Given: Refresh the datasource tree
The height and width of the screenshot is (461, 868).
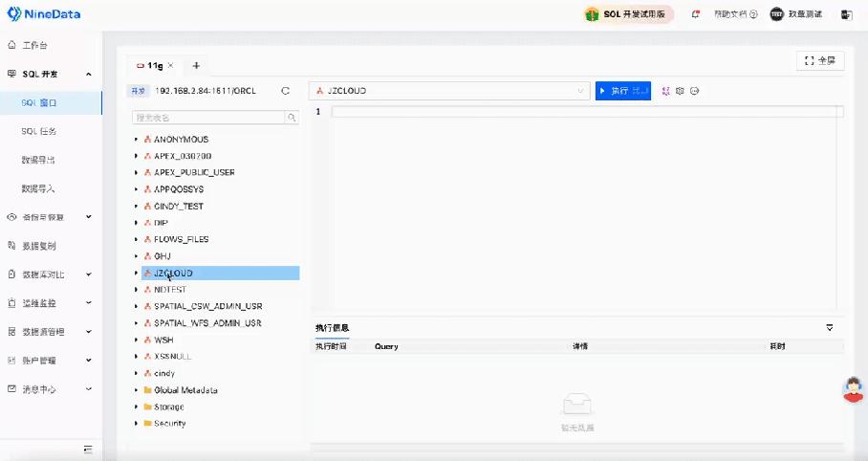Looking at the screenshot, I should coord(285,91).
